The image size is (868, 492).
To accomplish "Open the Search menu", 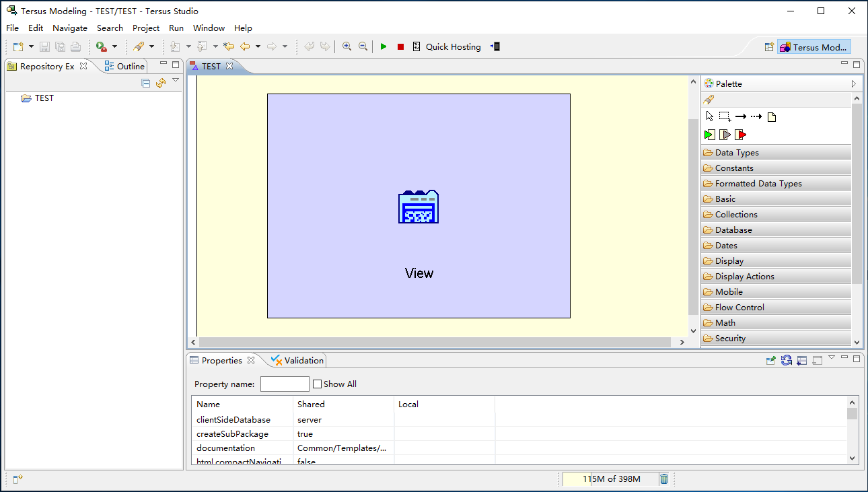I will [x=110, y=28].
